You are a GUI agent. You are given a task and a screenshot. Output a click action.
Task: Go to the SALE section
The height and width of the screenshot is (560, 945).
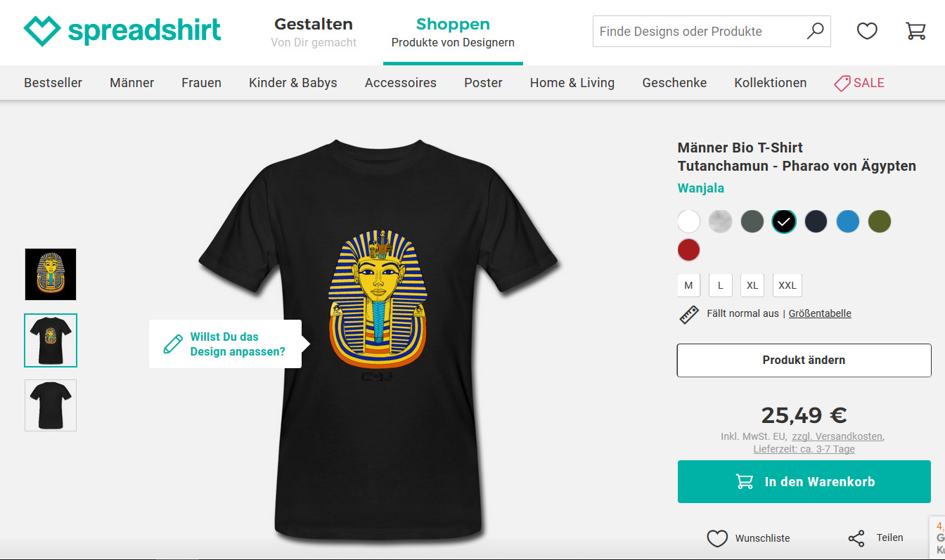(x=859, y=83)
